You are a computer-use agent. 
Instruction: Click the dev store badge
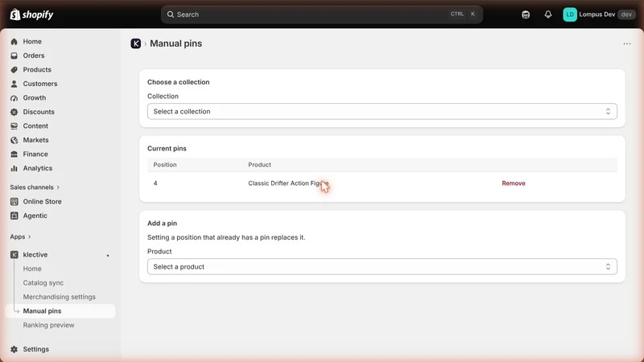pos(626,14)
